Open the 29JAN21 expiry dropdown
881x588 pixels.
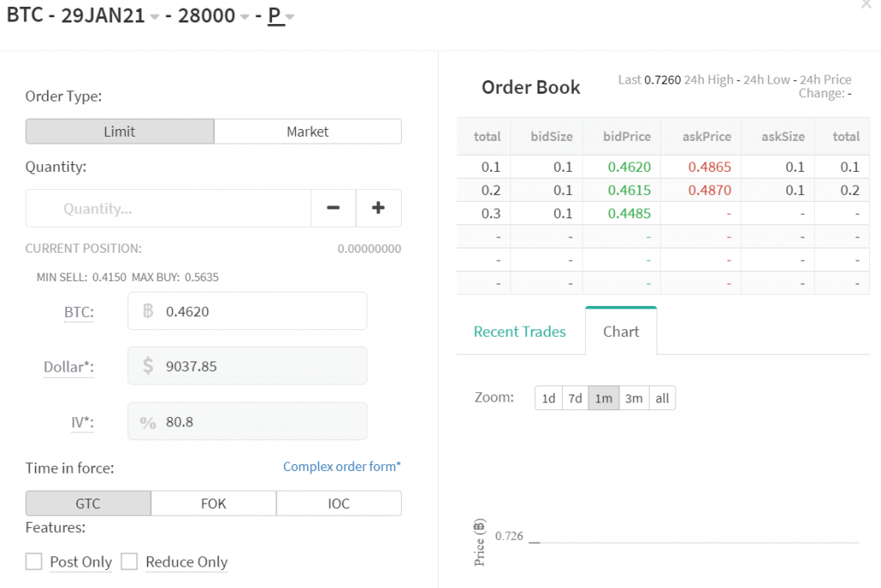point(110,15)
